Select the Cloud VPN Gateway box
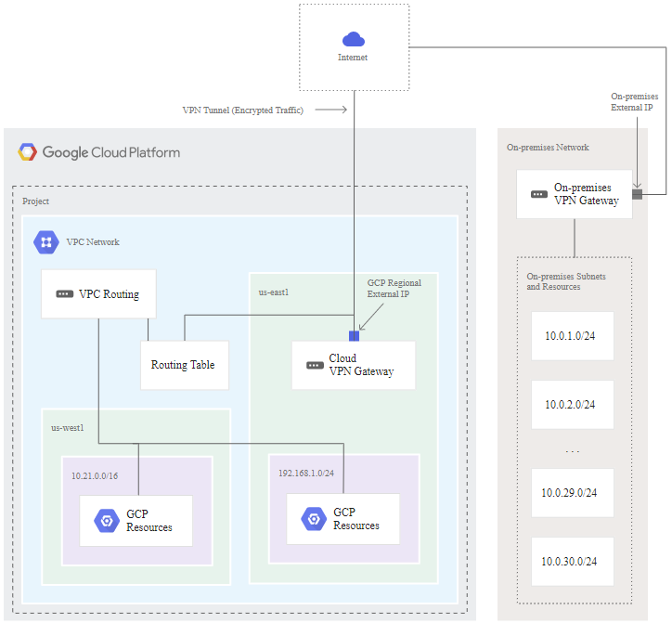 pos(354,365)
